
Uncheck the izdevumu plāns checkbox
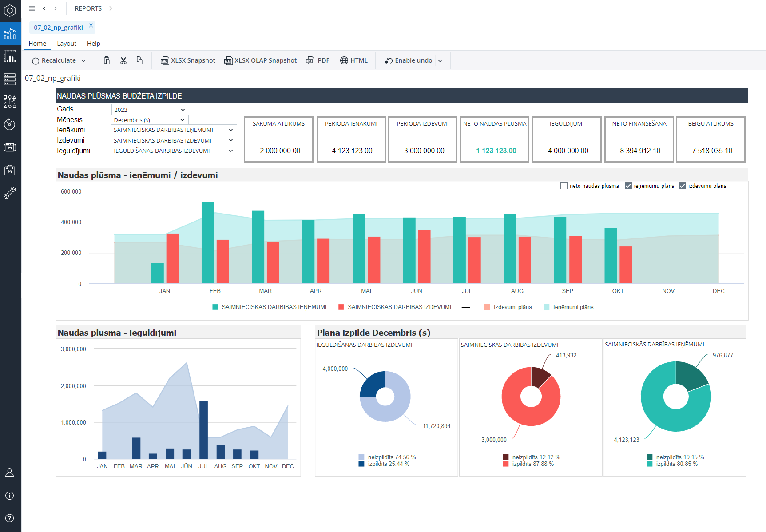tap(683, 186)
